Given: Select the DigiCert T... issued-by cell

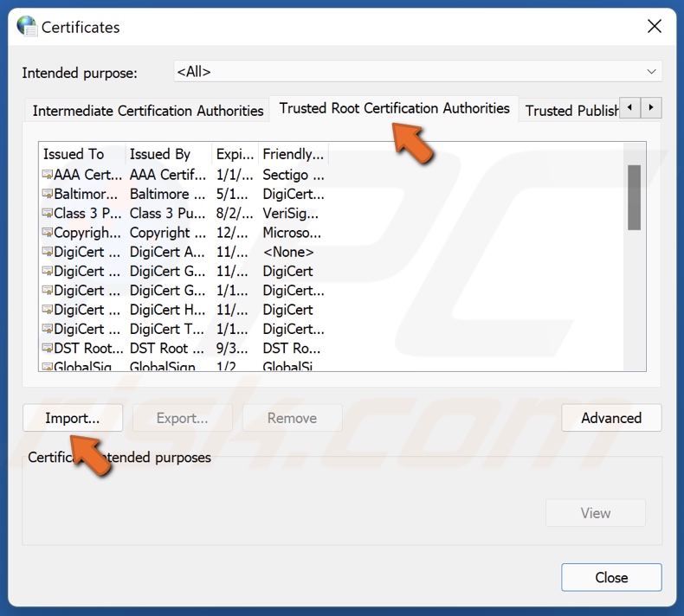Looking at the screenshot, I should click(x=166, y=329).
